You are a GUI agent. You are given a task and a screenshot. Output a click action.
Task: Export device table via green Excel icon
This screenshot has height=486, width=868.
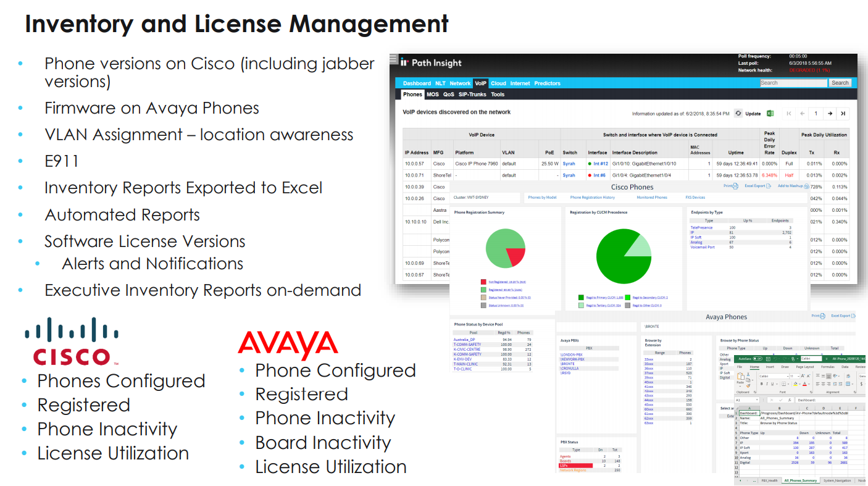770,114
